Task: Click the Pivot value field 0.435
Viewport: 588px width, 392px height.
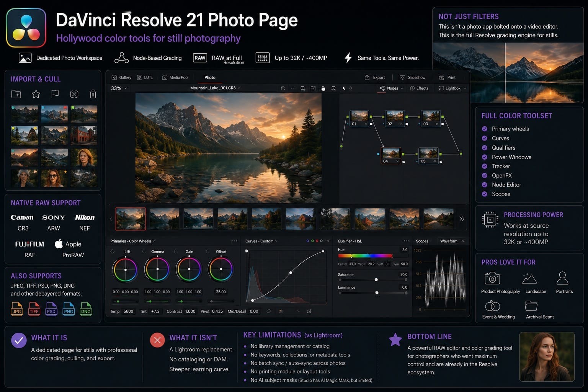Action: click(217, 311)
